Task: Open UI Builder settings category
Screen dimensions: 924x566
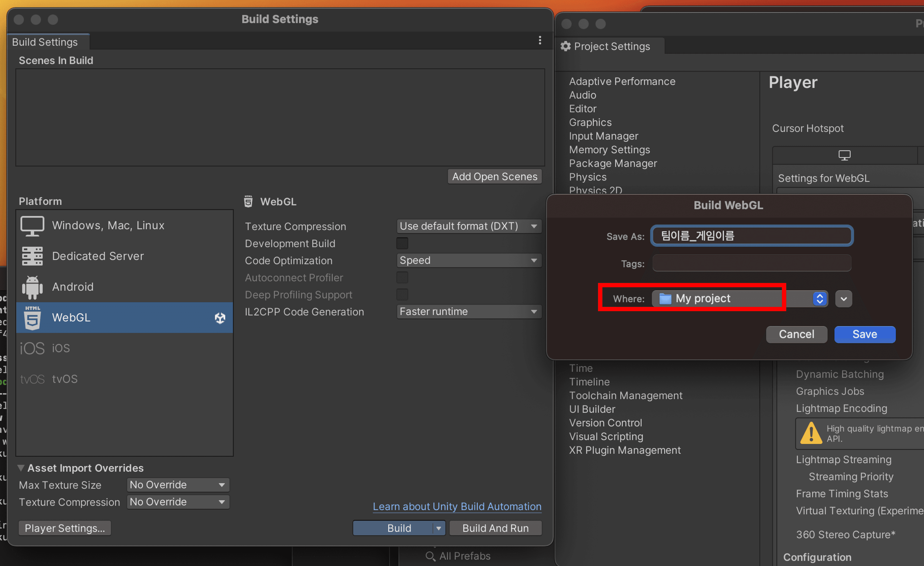Action: click(592, 409)
